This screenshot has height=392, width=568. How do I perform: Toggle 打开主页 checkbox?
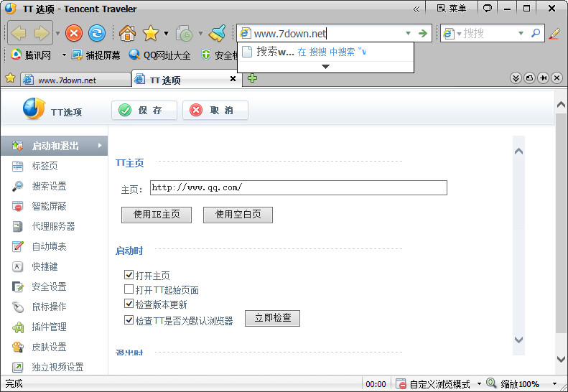[x=129, y=275]
